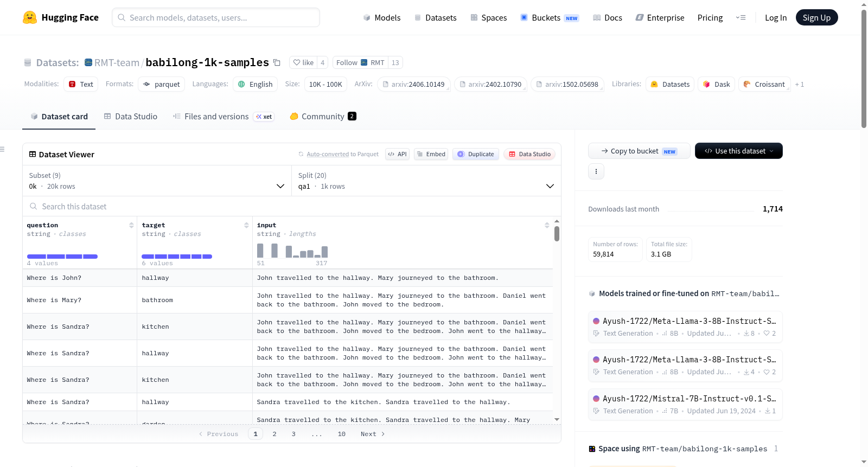Open Buckets in top navigation
Screen dimensions: 868x467
(550, 17)
